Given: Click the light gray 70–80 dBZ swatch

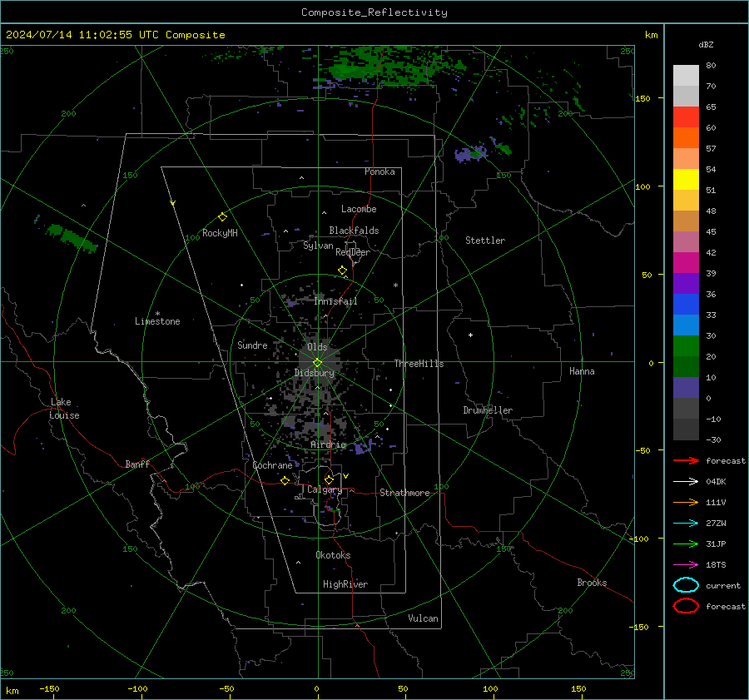Looking at the screenshot, I should pos(686,76).
